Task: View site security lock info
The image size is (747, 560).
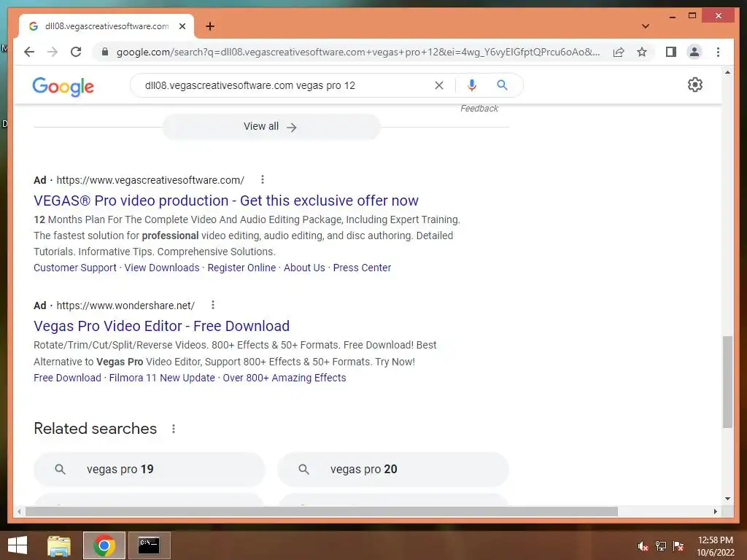Action: pyautogui.click(x=105, y=52)
